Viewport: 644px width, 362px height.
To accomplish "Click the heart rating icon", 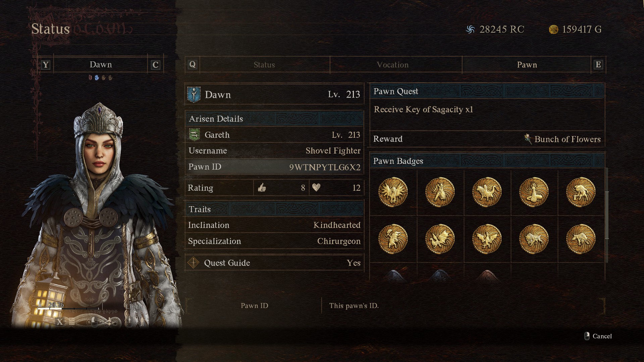I will (316, 187).
